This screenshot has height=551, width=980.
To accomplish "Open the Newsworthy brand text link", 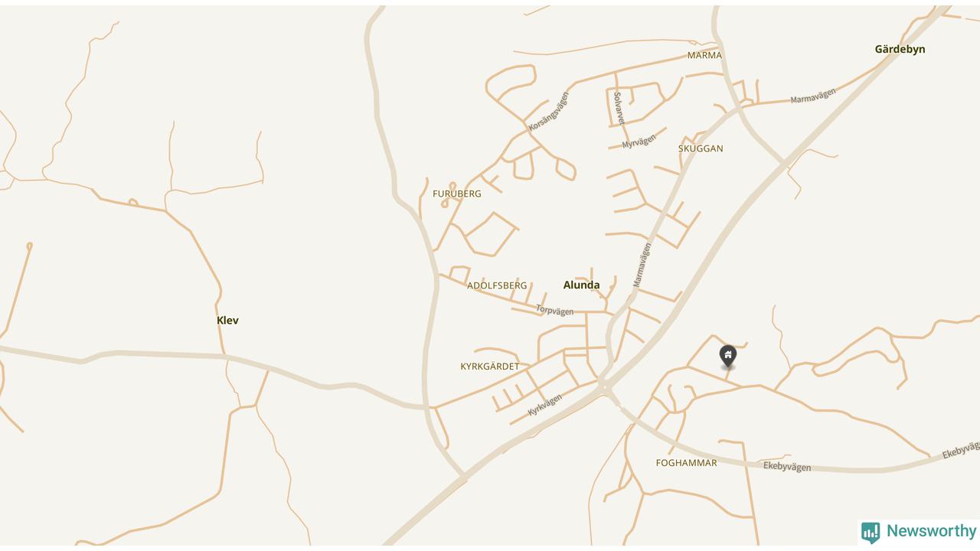I will pyautogui.click(x=932, y=531).
